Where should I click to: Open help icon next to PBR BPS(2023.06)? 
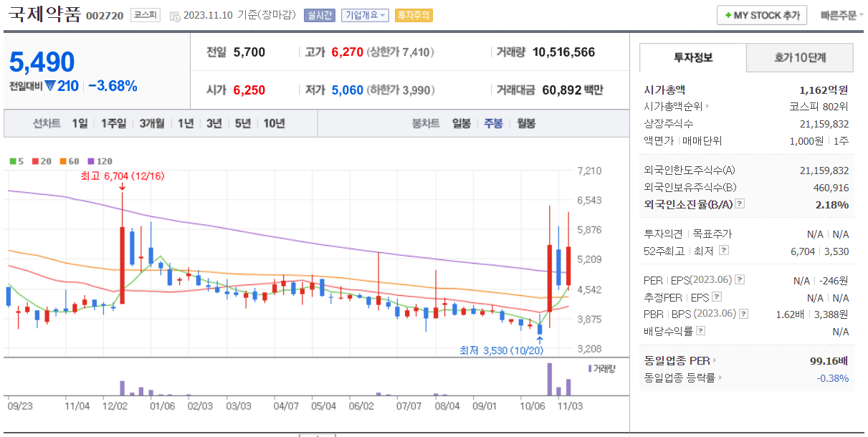point(745,313)
